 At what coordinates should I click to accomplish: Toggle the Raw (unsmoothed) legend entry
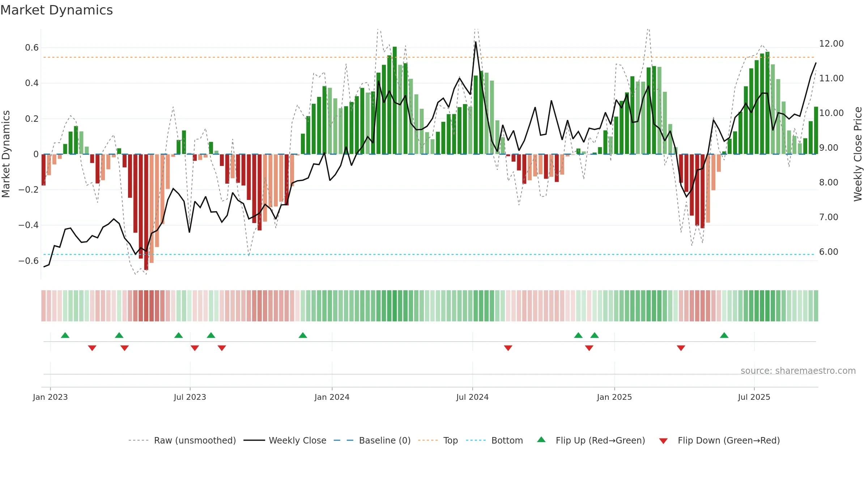(182, 440)
